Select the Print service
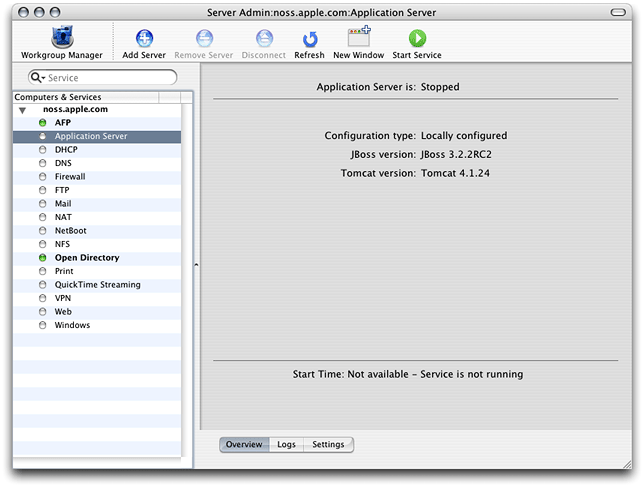Screen dimensions: 644x489 click(x=64, y=271)
